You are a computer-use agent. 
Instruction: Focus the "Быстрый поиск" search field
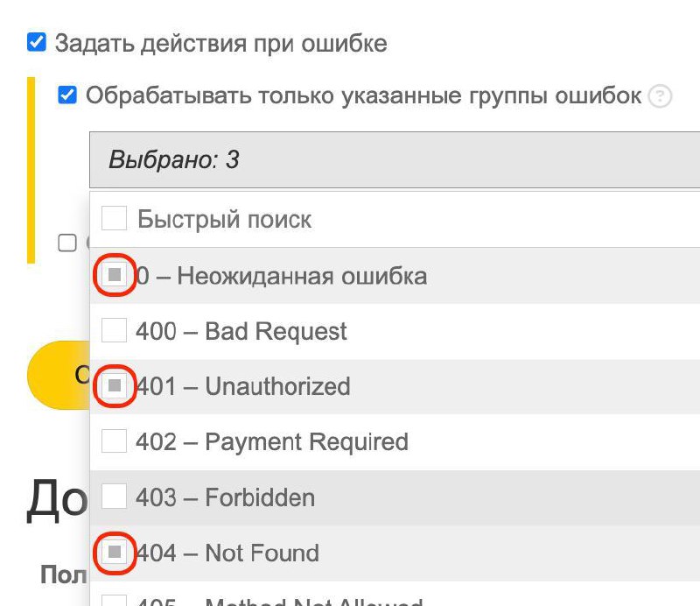415,219
